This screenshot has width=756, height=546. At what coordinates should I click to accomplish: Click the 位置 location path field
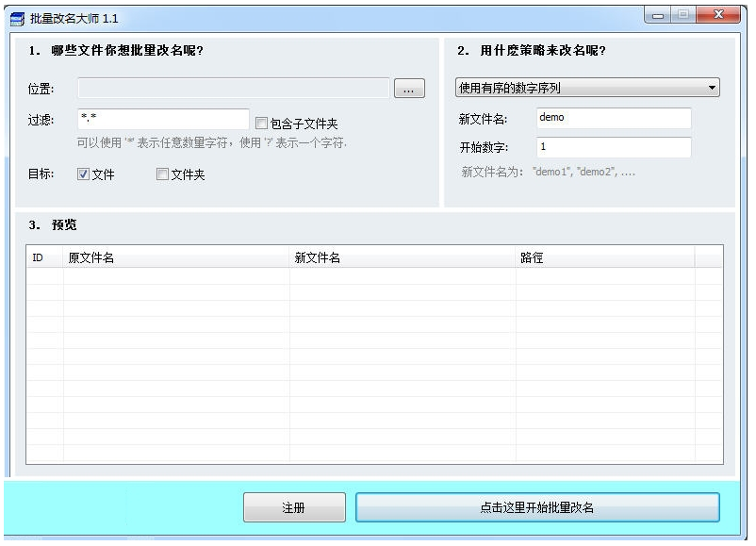pos(233,90)
